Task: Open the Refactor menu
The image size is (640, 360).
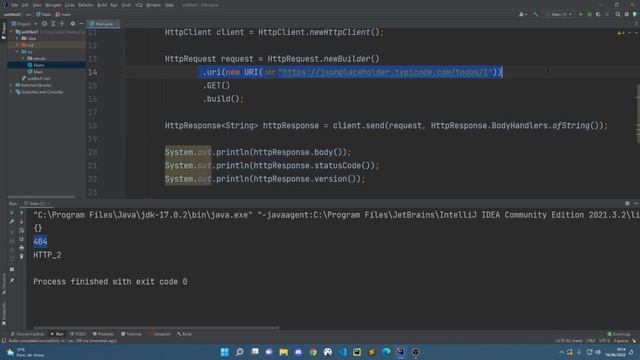Action: coord(86,5)
